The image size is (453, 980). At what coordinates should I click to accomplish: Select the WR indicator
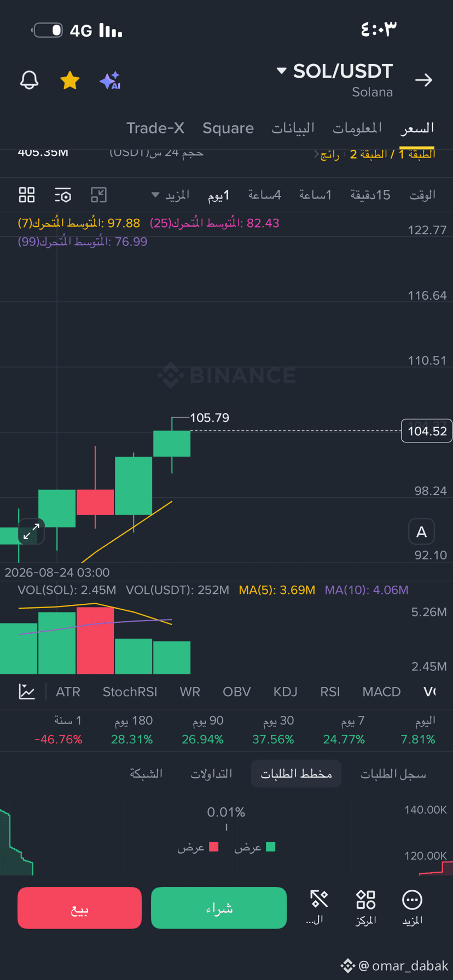click(190, 692)
